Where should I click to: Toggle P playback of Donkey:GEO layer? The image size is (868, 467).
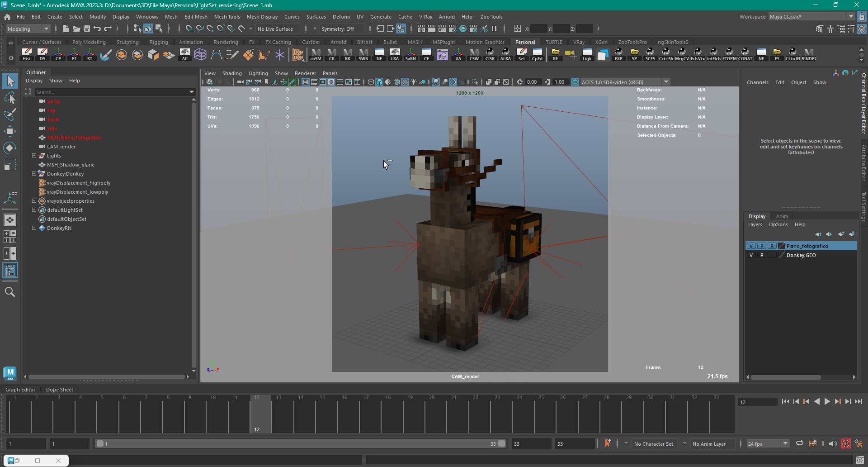click(x=761, y=255)
